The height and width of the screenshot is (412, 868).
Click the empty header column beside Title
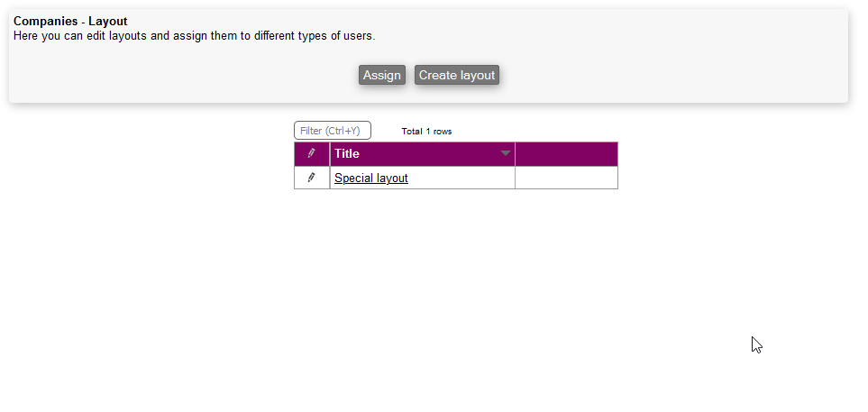click(566, 153)
